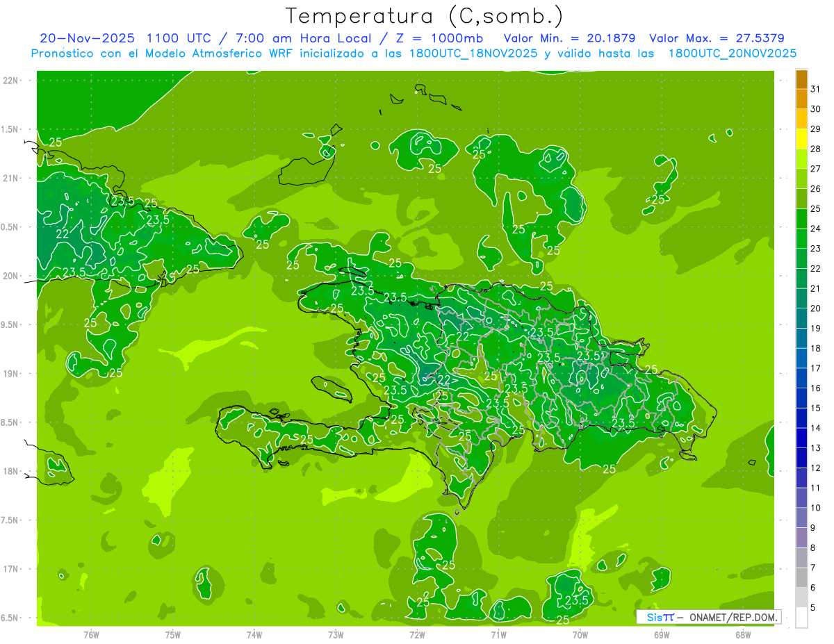This screenshot has width=834, height=644.
Task: Click the color scale value "30"
Action: 816,109
